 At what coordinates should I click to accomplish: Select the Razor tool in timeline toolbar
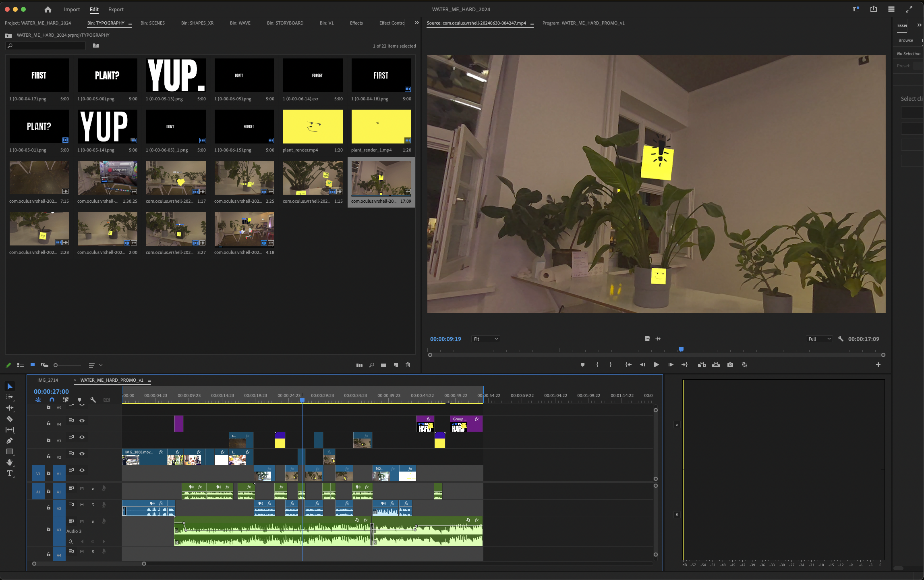tap(10, 419)
